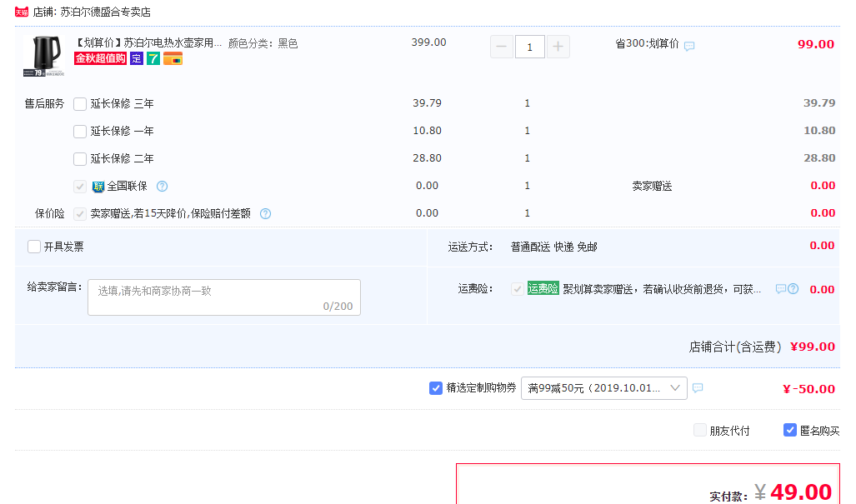Increase quantity with the plus button

pyautogui.click(x=558, y=47)
